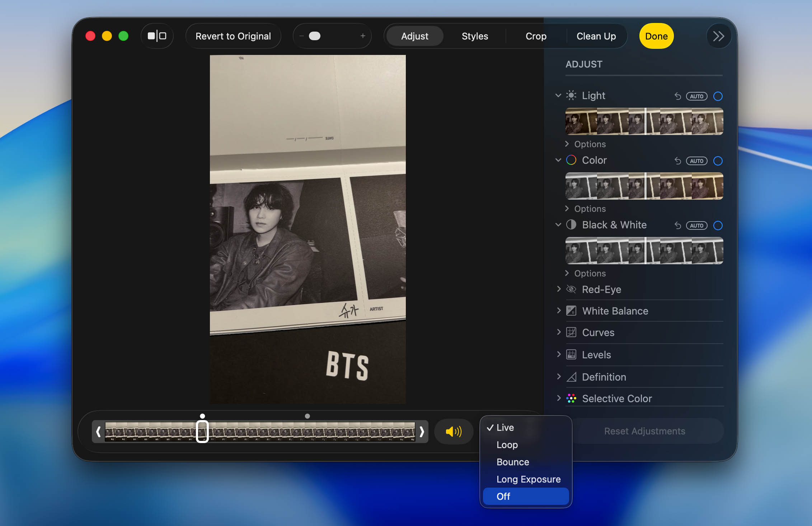Click the left trim handle of the filmstrip
Screen dimensions: 812x526
[98, 432]
